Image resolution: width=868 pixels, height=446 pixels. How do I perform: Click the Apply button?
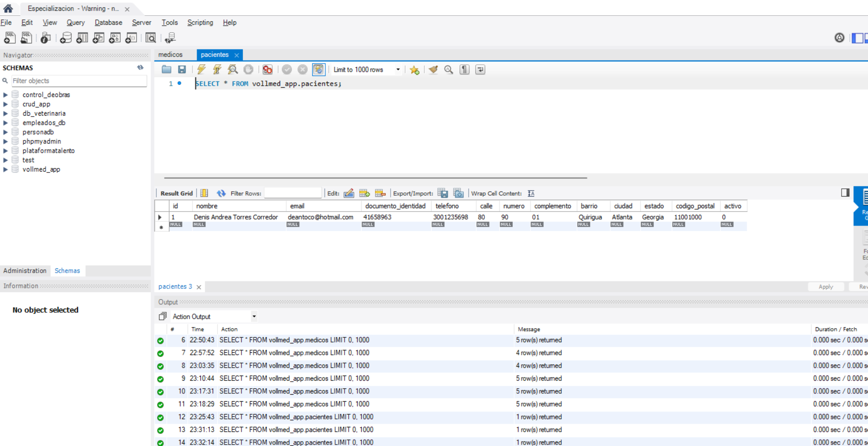(826, 287)
